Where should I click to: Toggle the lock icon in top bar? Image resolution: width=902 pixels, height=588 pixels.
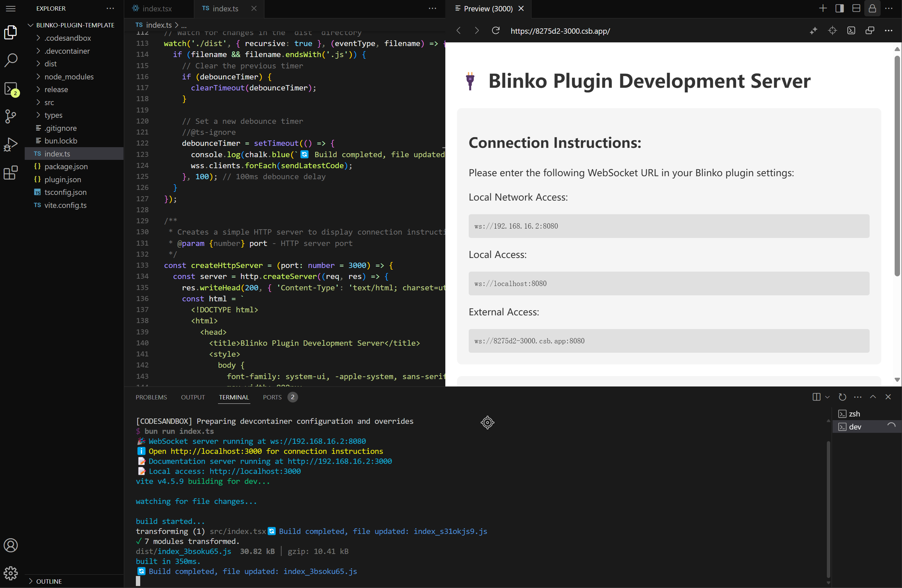pos(872,8)
